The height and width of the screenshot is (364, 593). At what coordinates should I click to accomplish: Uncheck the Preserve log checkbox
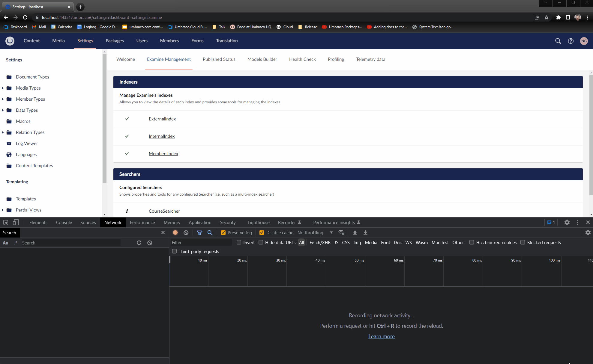(223, 232)
